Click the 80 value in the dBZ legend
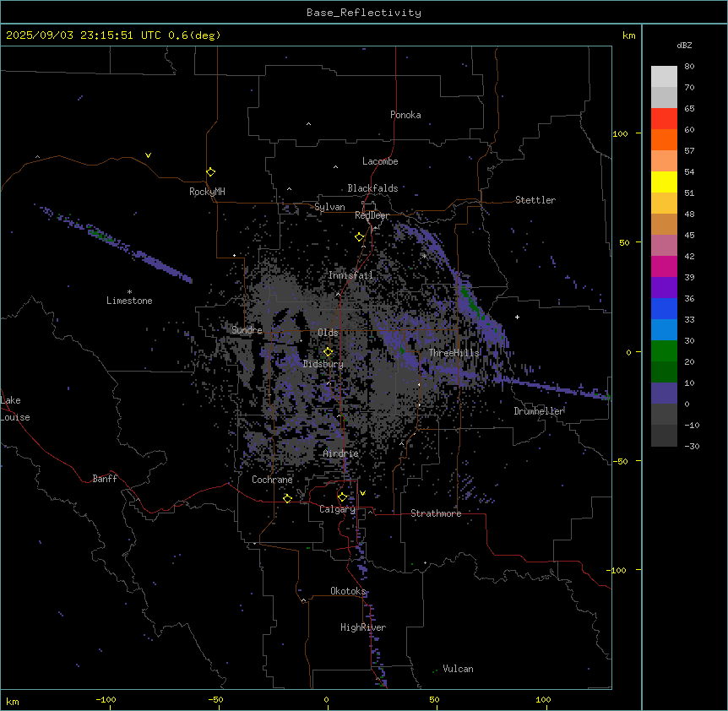The height and width of the screenshot is (711, 728). click(x=689, y=67)
